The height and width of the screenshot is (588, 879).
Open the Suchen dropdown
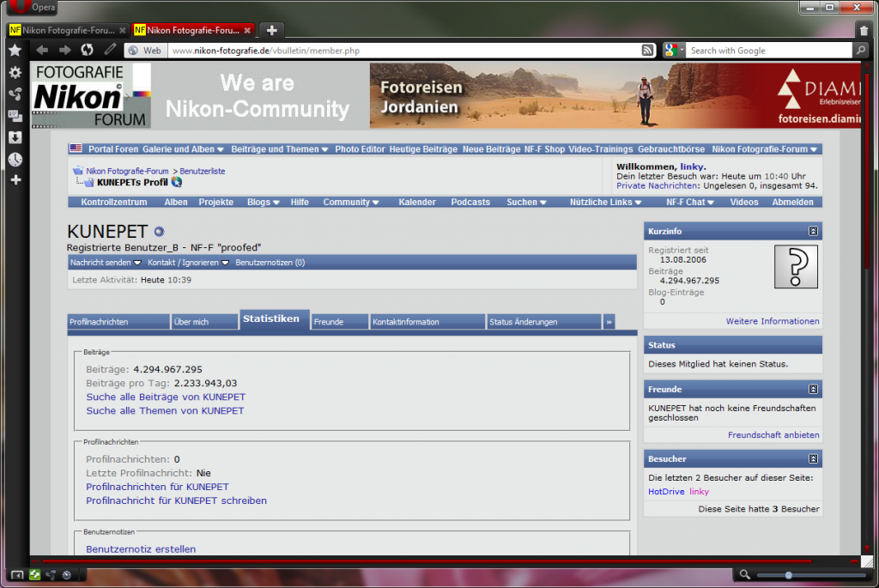tap(526, 202)
